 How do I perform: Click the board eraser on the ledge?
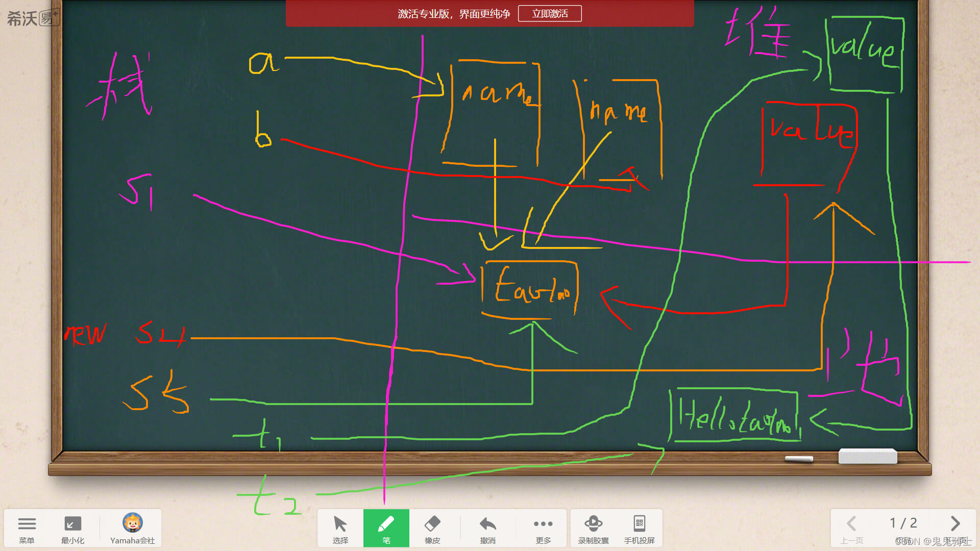coord(868,456)
